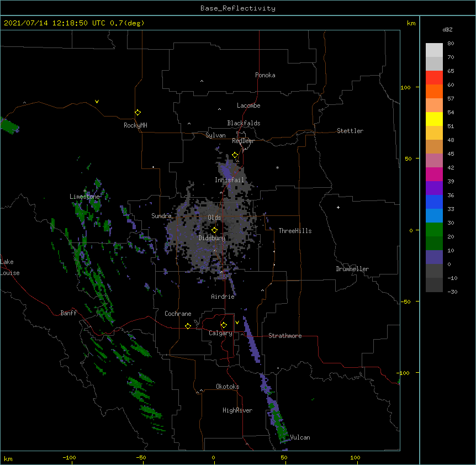Click the 80 value on the dBZ legend
The image size is (476, 465).
[451, 44]
